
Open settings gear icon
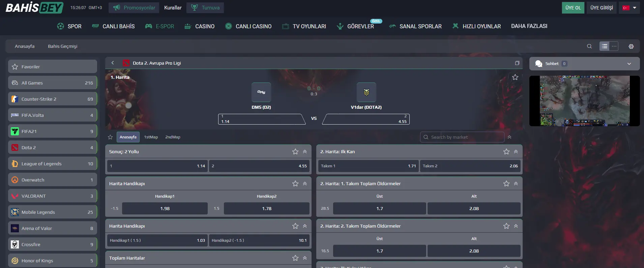(x=631, y=46)
